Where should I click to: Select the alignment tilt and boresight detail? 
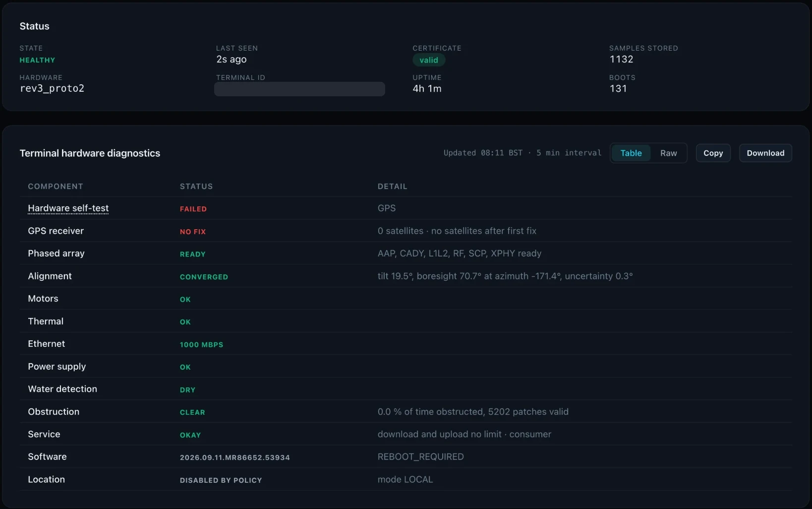[505, 276]
